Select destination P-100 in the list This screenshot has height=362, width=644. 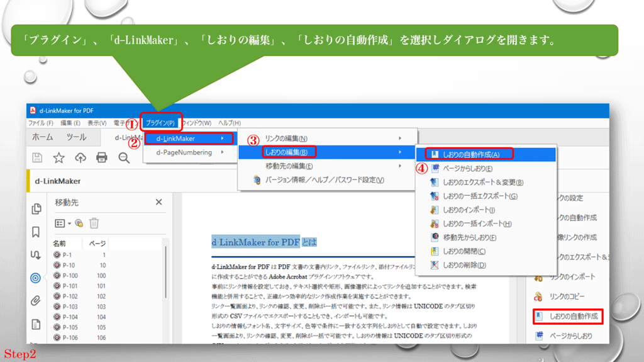pyautogui.click(x=70, y=275)
